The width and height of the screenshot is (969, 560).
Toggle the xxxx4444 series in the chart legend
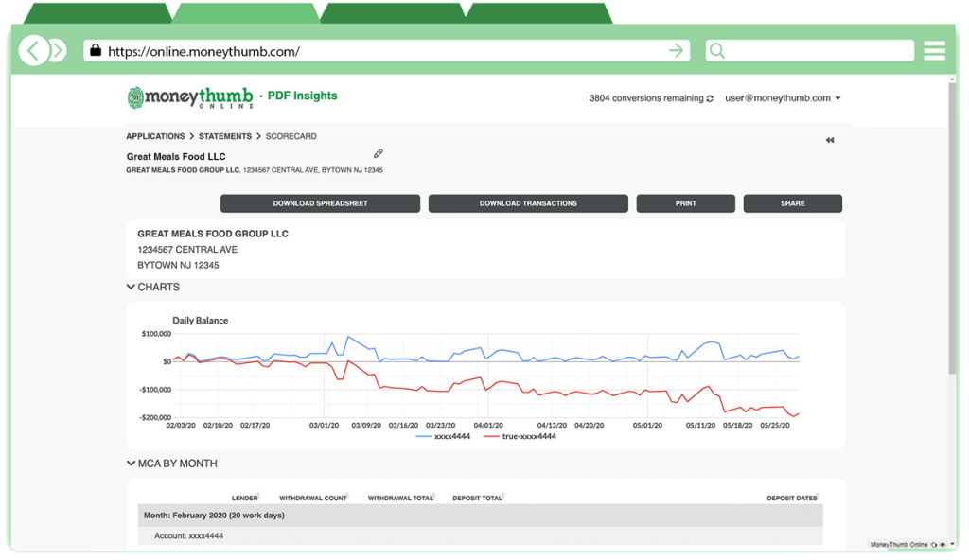[x=445, y=437]
